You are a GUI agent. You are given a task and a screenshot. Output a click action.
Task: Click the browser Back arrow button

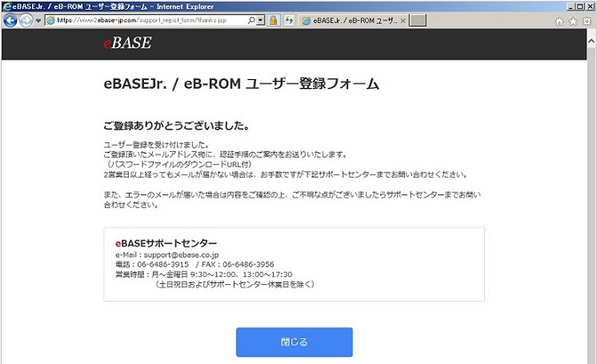(x=11, y=20)
